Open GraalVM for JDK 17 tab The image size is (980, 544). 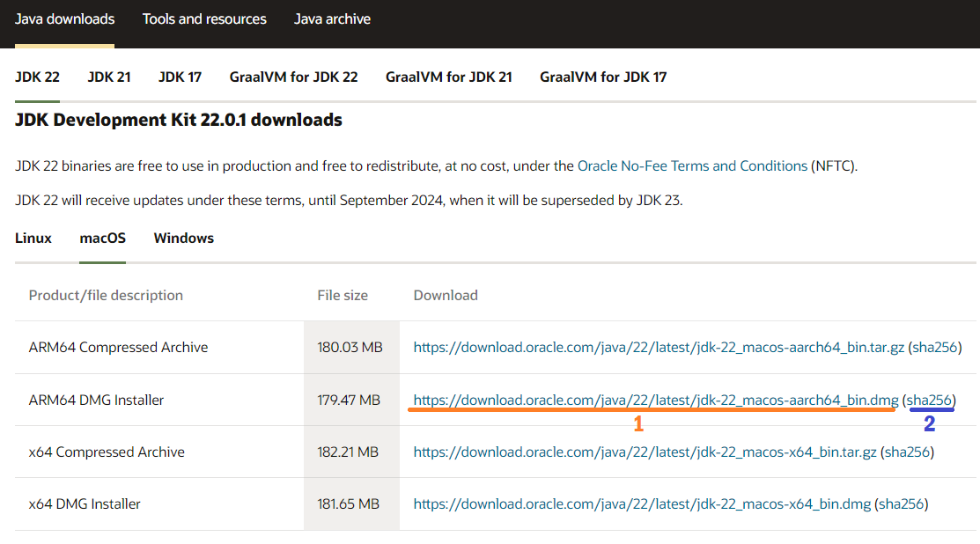(x=603, y=77)
